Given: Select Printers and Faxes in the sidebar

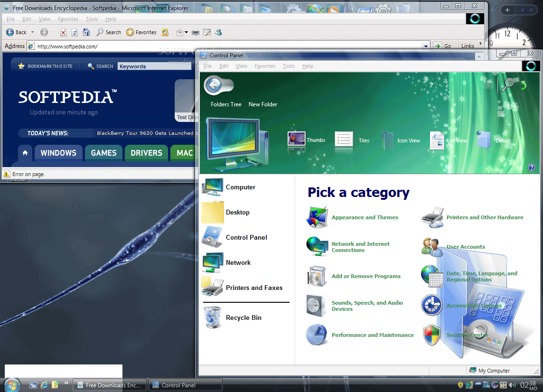Looking at the screenshot, I should click(242, 288).
